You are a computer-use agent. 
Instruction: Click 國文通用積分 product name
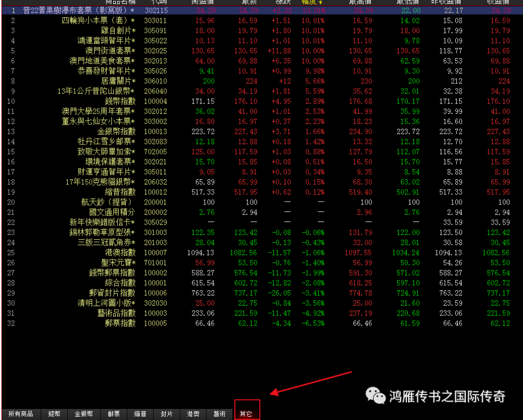(112, 212)
